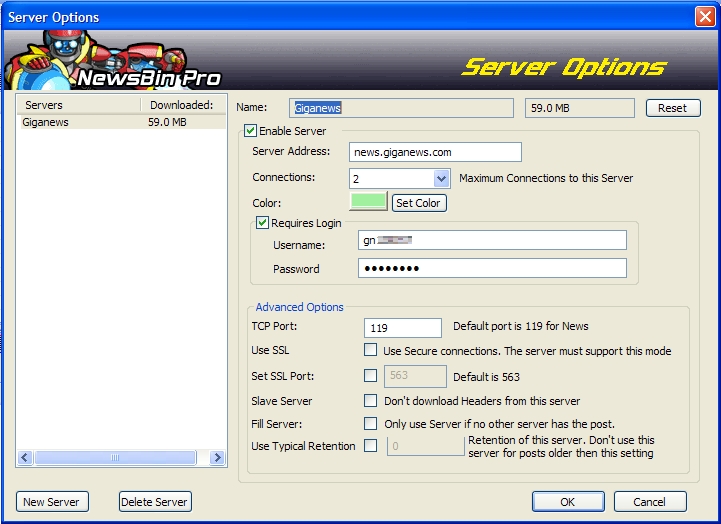Click the Downloaded: column header
This screenshot has width=721, height=524.
[x=183, y=105]
